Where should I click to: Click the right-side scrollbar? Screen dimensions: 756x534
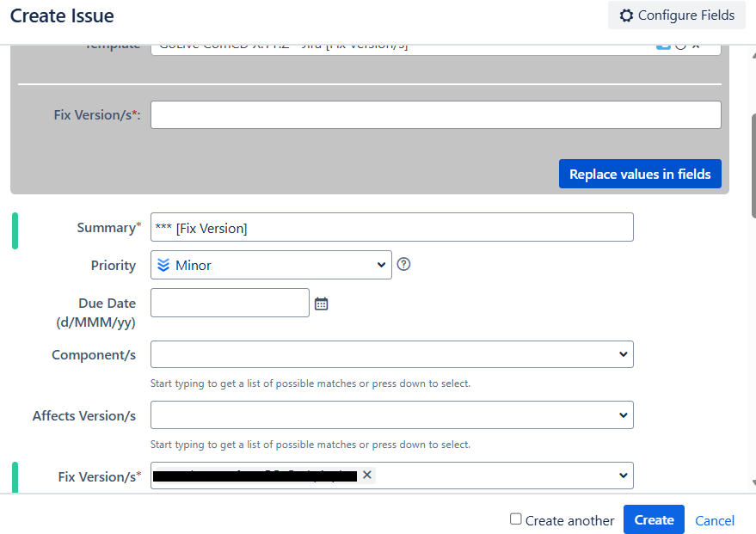[x=750, y=155]
